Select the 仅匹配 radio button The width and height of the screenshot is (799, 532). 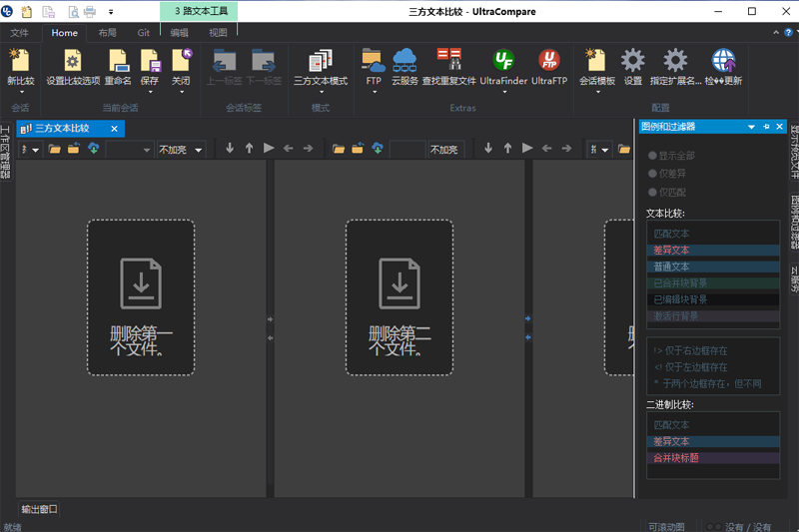click(653, 192)
